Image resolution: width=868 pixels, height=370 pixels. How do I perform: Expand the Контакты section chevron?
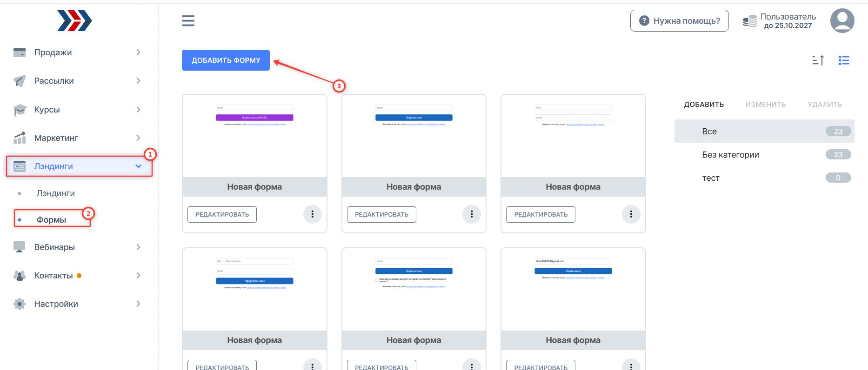(x=138, y=276)
